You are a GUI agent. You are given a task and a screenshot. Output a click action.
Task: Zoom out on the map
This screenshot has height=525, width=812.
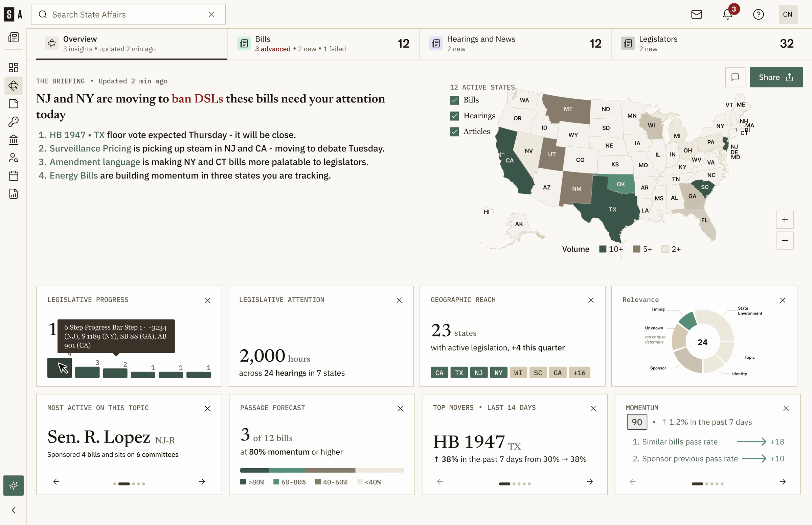point(785,241)
